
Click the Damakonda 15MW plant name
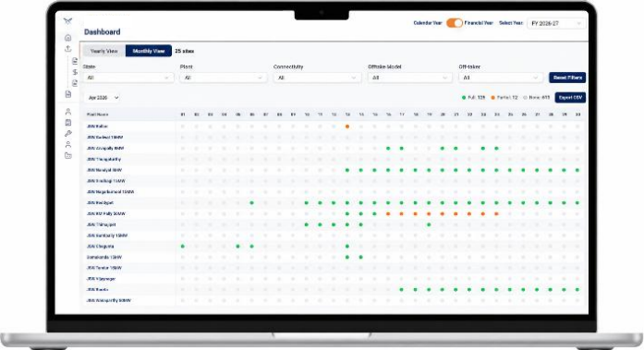(x=103, y=258)
